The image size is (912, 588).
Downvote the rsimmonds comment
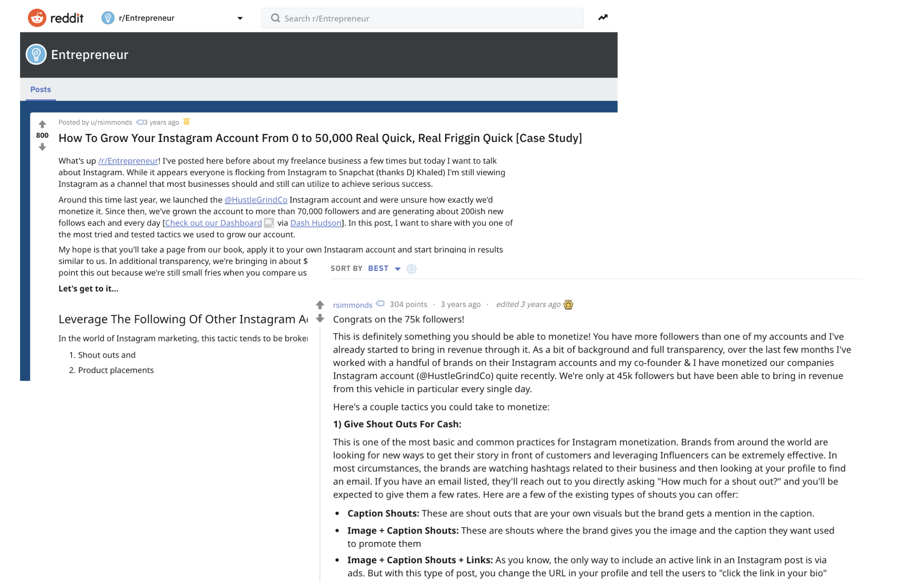[320, 319]
